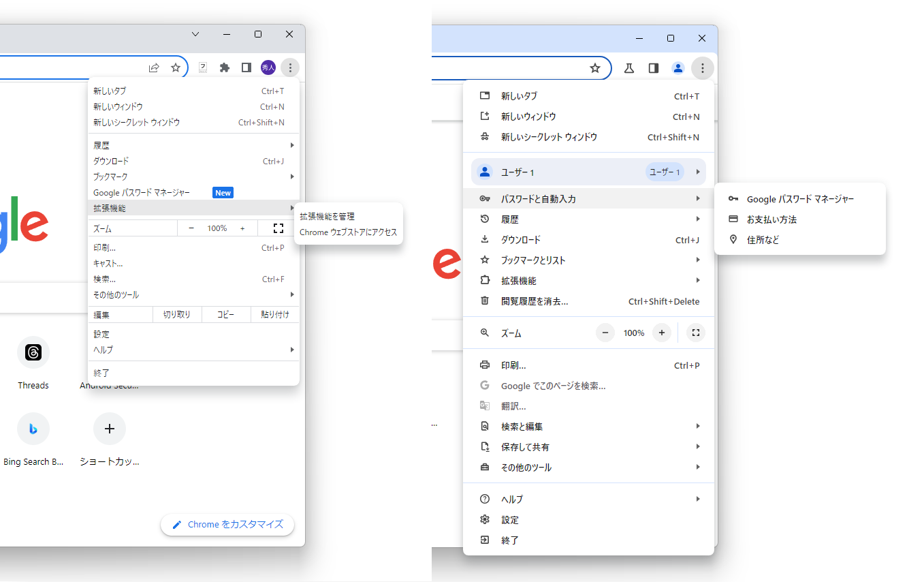The image size is (924, 582).
Task: Expand the その他のツール submenu
Action: [x=697, y=467]
